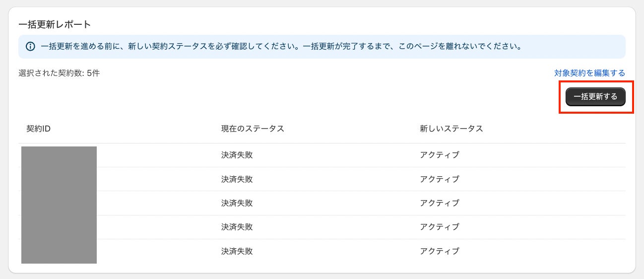Click アクティブ in the last table row
The image size is (644, 279).
click(x=440, y=251)
